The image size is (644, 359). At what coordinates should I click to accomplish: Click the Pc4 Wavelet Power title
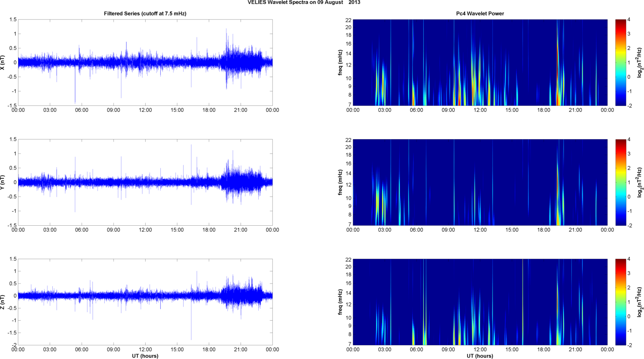point(480,13)
